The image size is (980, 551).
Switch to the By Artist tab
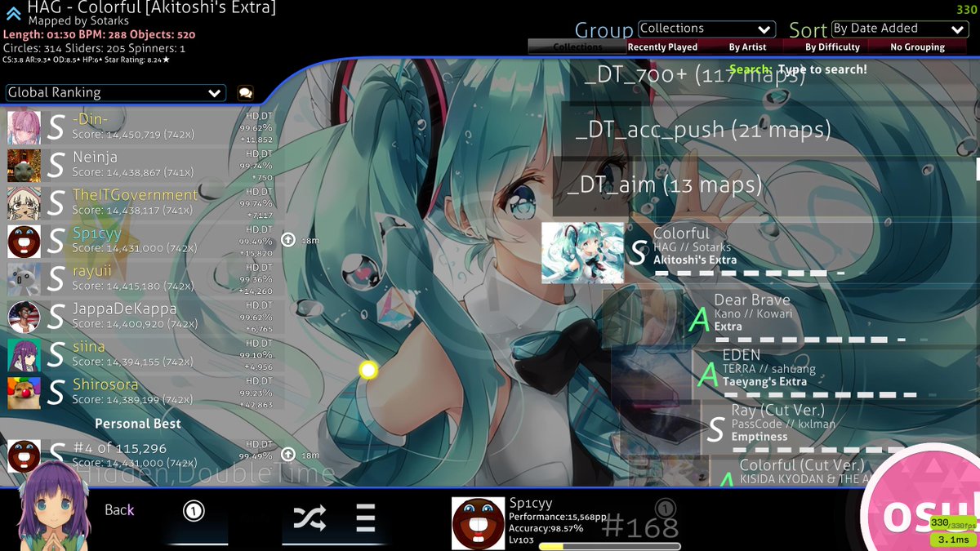[747, 47]
